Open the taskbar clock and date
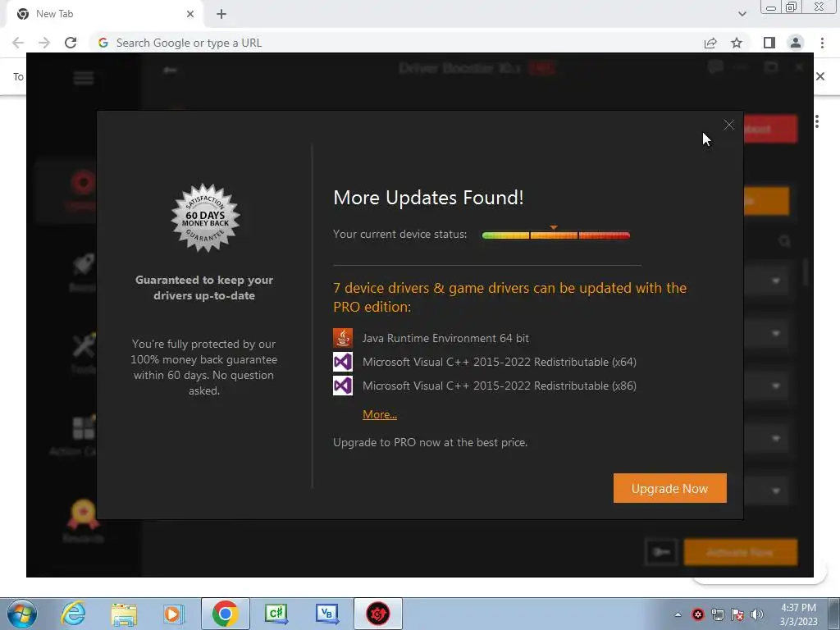840x630 pixels. tap(798, 614)
